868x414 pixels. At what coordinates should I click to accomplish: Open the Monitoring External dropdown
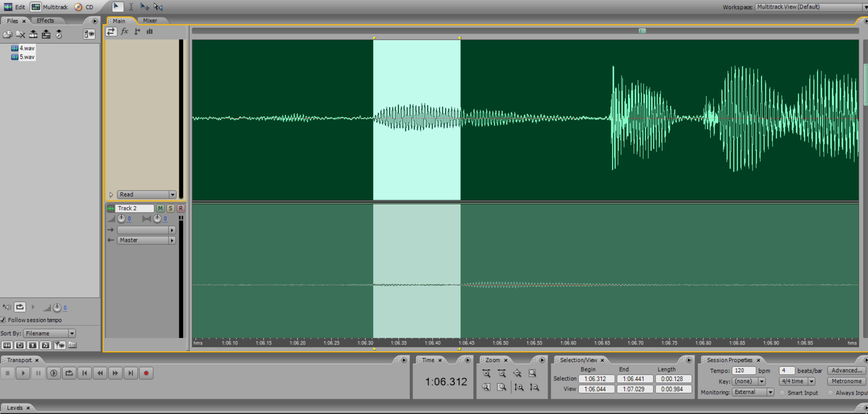click(770, 392)
